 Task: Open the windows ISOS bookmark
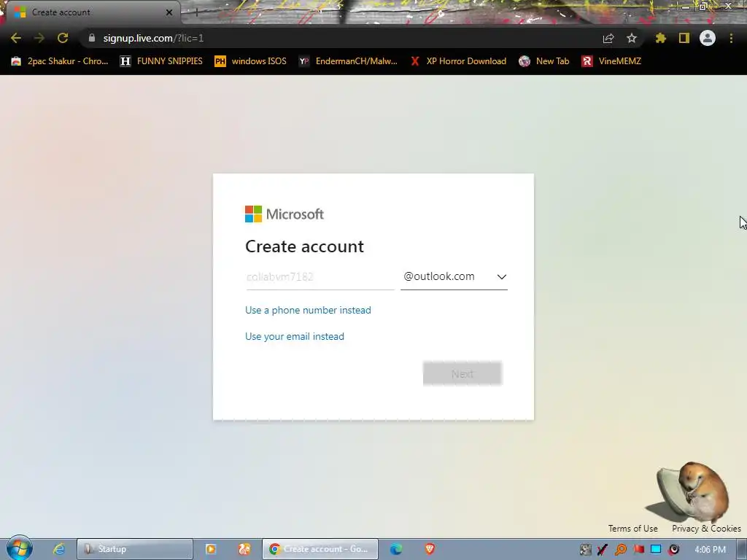pyautogui.click(x=251, y=61)
